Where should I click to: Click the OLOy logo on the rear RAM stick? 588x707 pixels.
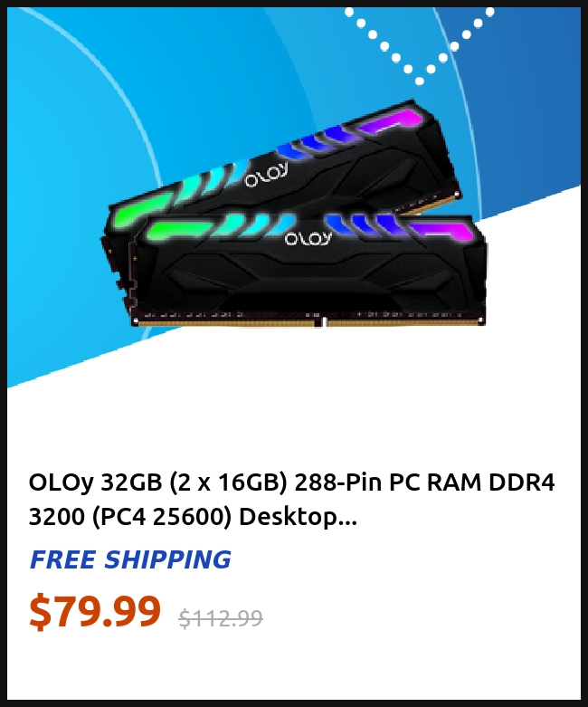click(266, 175)
